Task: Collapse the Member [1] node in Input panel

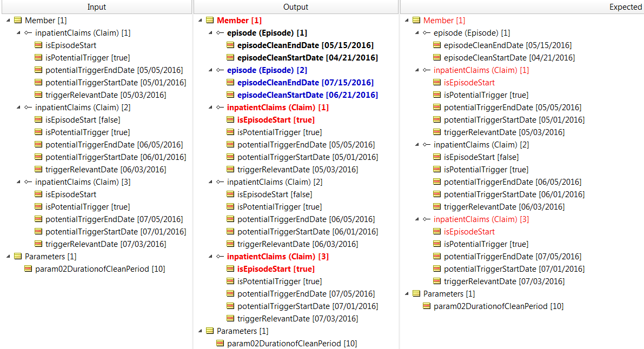Action: click(x=8, y=20)
